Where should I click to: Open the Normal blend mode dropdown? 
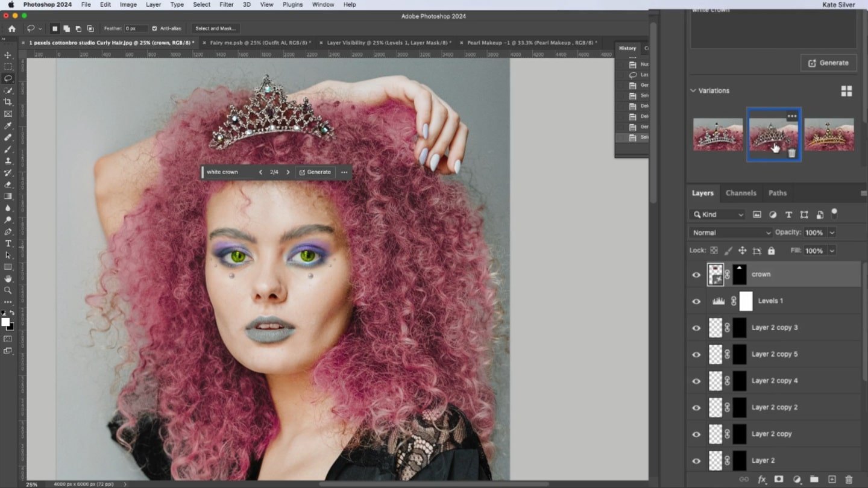[730, 232]
